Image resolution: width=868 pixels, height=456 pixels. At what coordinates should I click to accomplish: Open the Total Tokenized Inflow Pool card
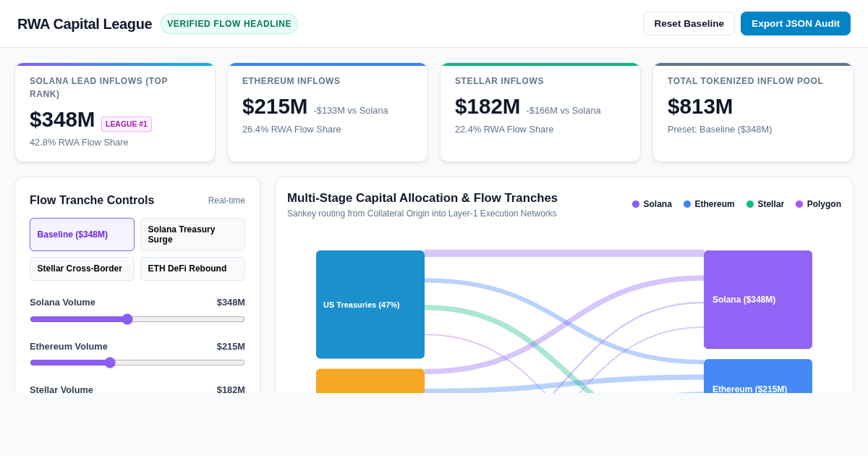tap(753, 112)
